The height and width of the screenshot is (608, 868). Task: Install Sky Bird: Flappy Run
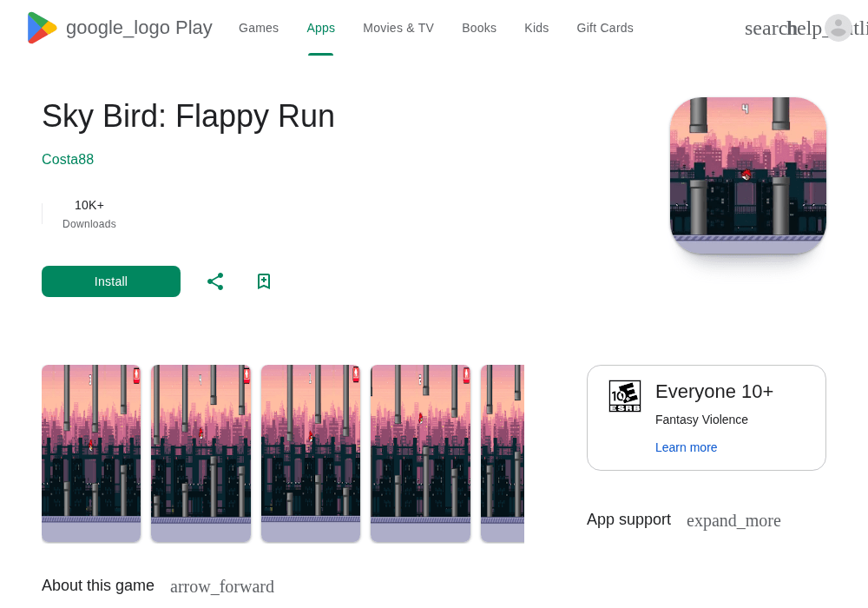tap(111, 281)
